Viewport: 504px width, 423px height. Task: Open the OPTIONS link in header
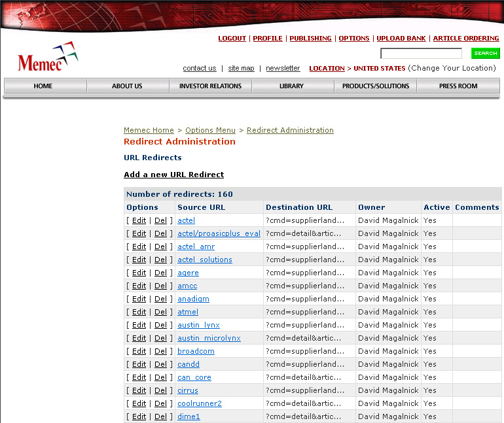coord(354,38)
